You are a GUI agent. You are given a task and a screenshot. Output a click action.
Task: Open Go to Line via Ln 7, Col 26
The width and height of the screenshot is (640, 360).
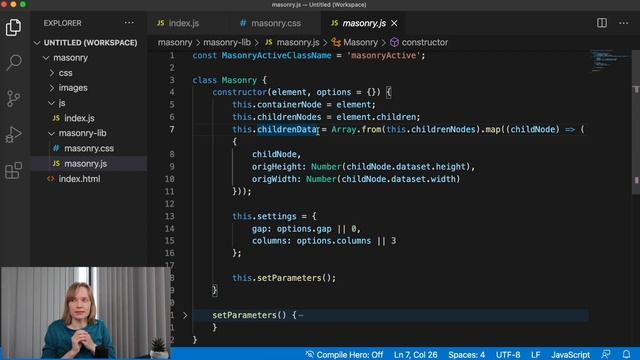(416, 355)
